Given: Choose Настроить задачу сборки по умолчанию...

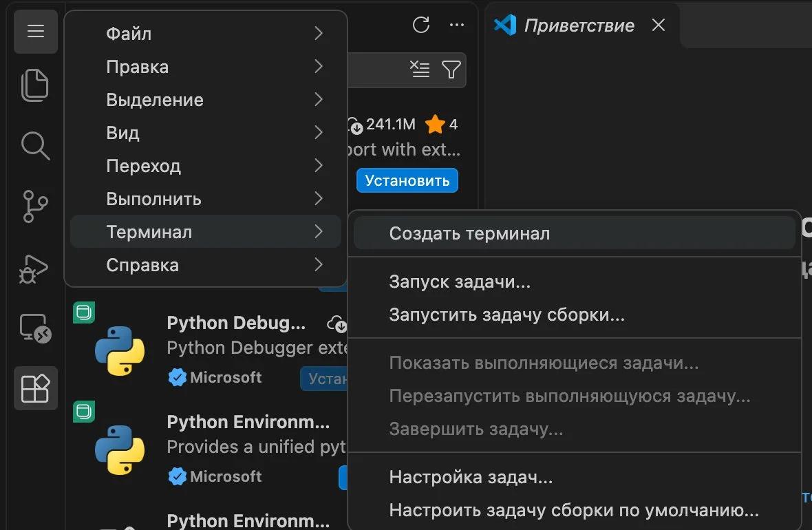Looking at the screenshot, I should pos(575,510).
